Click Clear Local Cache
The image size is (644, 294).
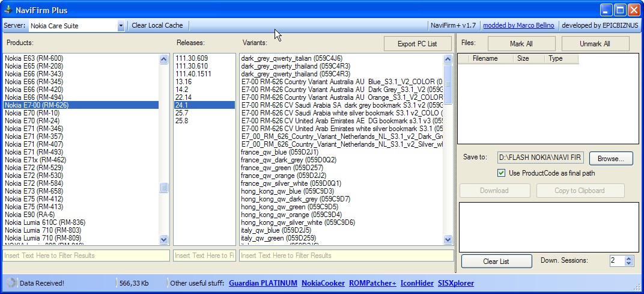tap(157, 25)
